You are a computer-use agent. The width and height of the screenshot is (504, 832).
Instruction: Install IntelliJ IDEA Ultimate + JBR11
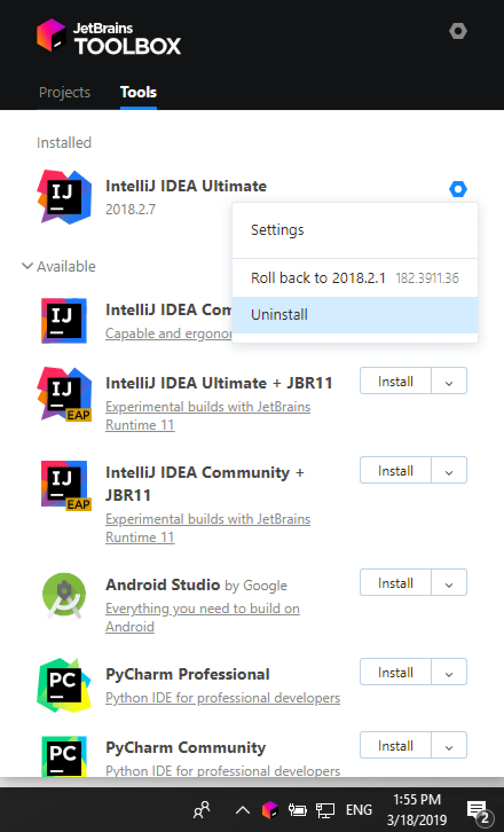point(395,382)
